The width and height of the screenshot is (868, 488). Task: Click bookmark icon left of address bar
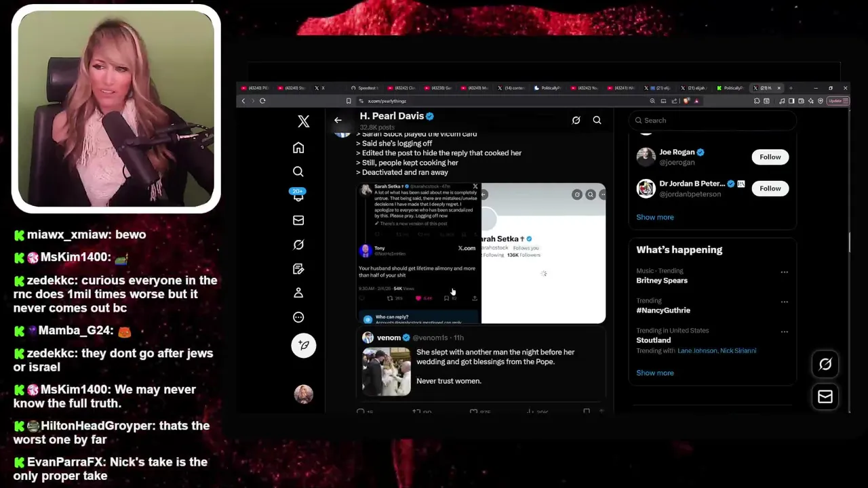[x=349, y=101]
